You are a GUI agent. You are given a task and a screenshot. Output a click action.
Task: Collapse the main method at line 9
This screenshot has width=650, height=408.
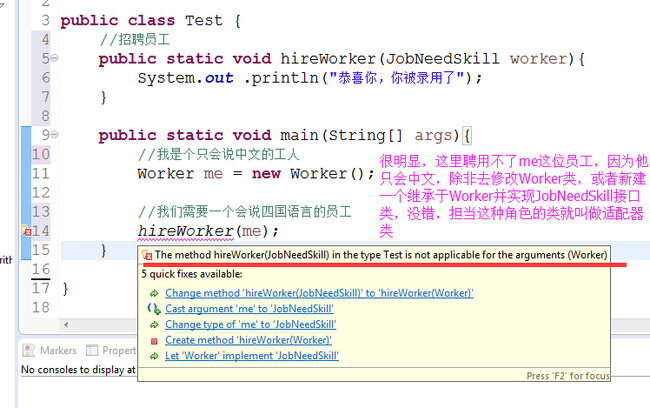pos(54,135)
